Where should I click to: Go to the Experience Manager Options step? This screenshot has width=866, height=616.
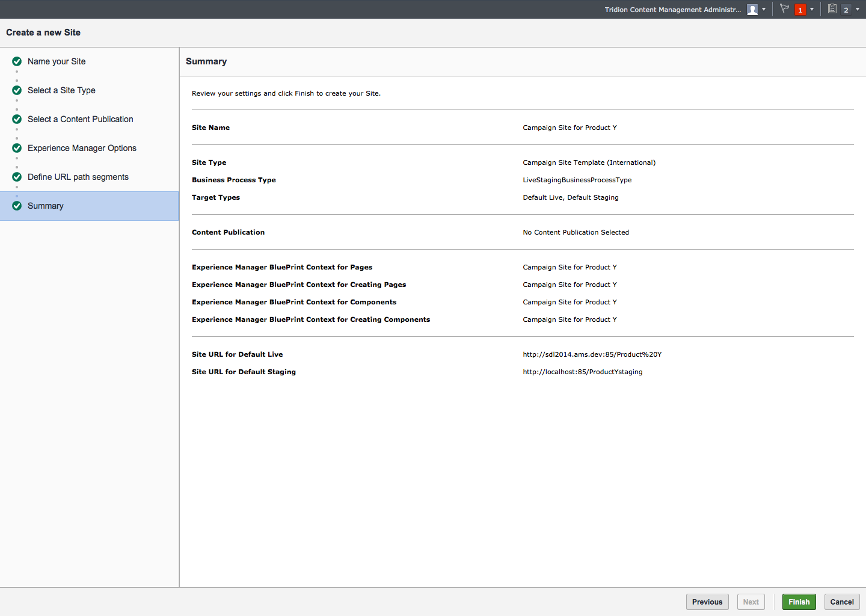82,148
